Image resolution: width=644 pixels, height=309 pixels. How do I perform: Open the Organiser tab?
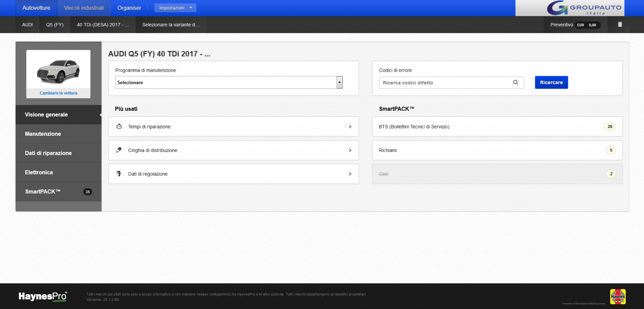(129, 8)
